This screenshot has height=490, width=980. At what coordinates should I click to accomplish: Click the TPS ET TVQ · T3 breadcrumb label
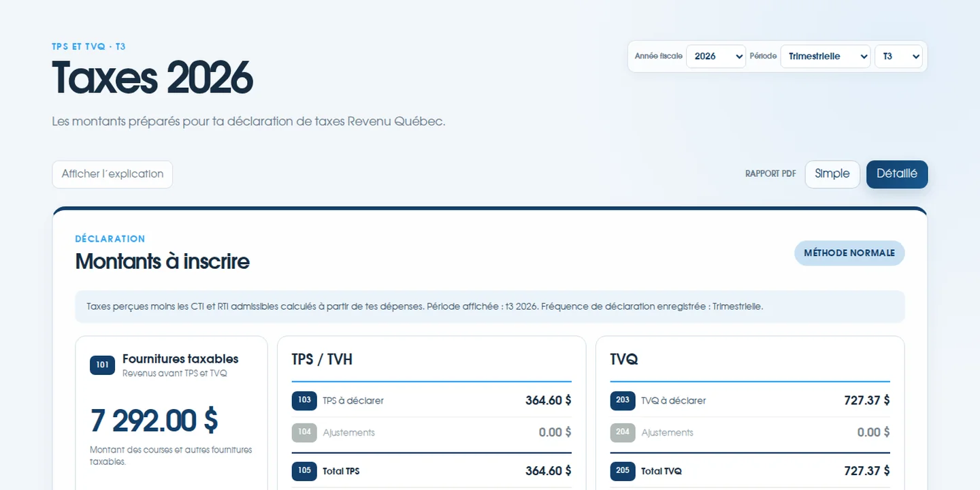pyautogui.click(x=88, y=47)
